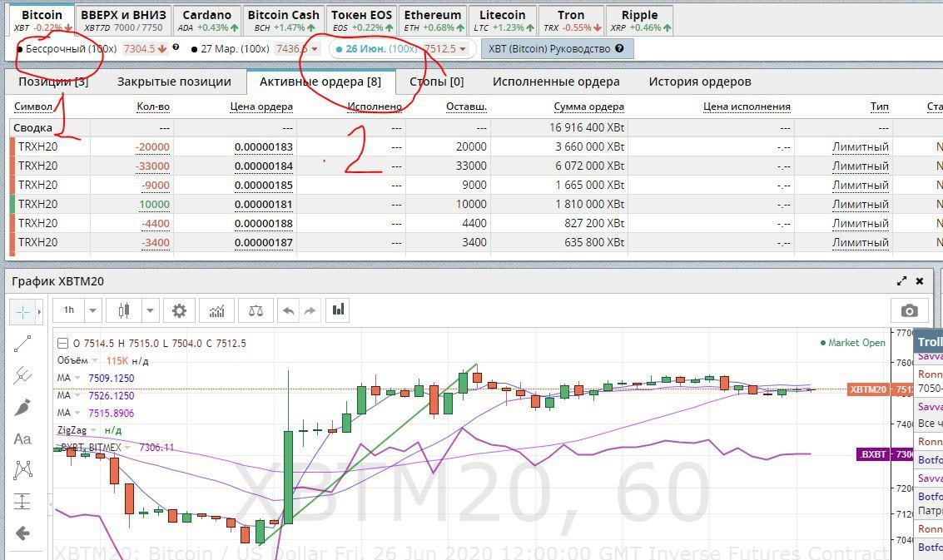Edit order quantity -33000

[152, 166]
